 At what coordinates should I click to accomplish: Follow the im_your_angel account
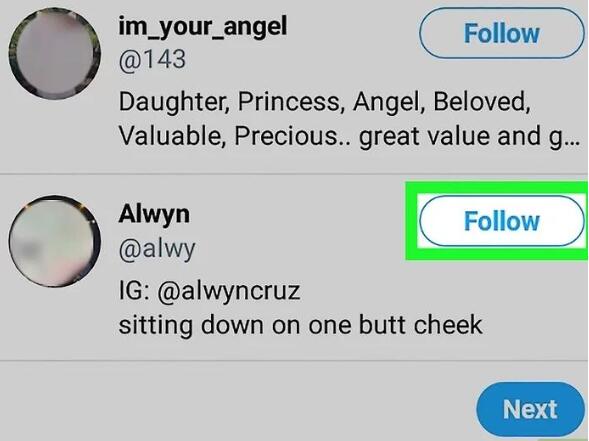point(502,33)
